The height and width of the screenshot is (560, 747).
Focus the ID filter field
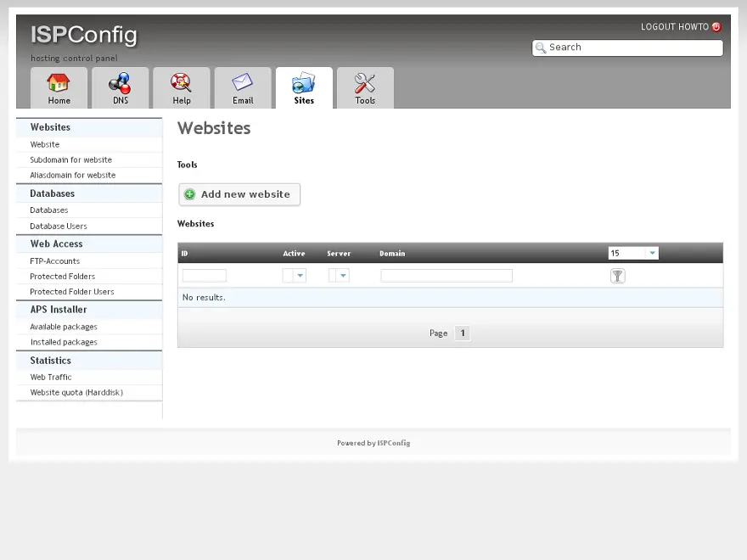(205, 275)
